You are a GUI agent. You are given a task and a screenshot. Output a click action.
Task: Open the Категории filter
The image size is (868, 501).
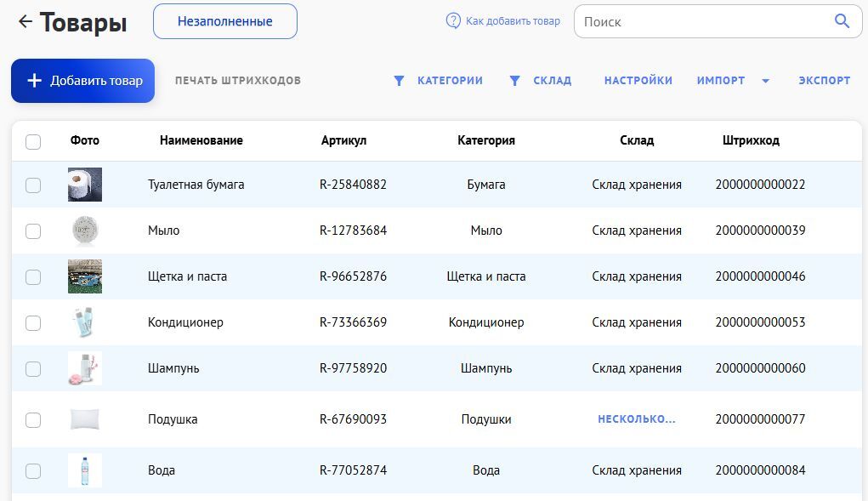coord(450,81)
